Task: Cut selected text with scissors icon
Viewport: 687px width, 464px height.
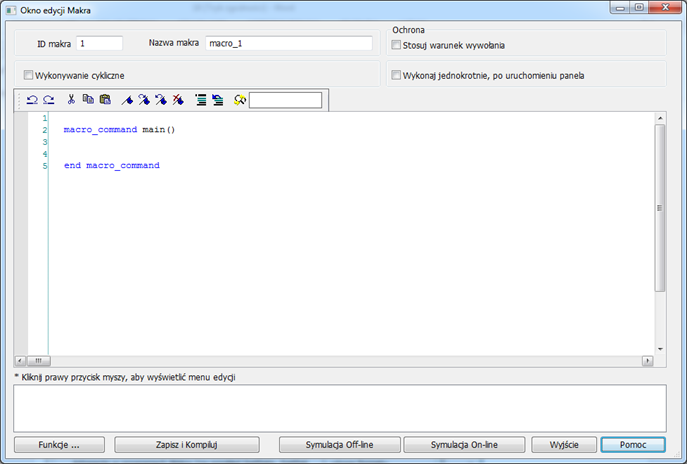Action: coord(71,100)
